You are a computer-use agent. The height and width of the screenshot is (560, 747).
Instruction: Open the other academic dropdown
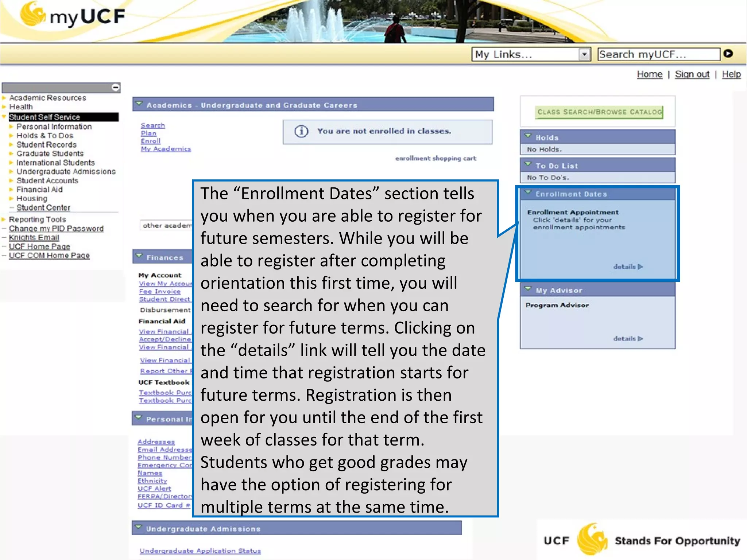point(166,226)
